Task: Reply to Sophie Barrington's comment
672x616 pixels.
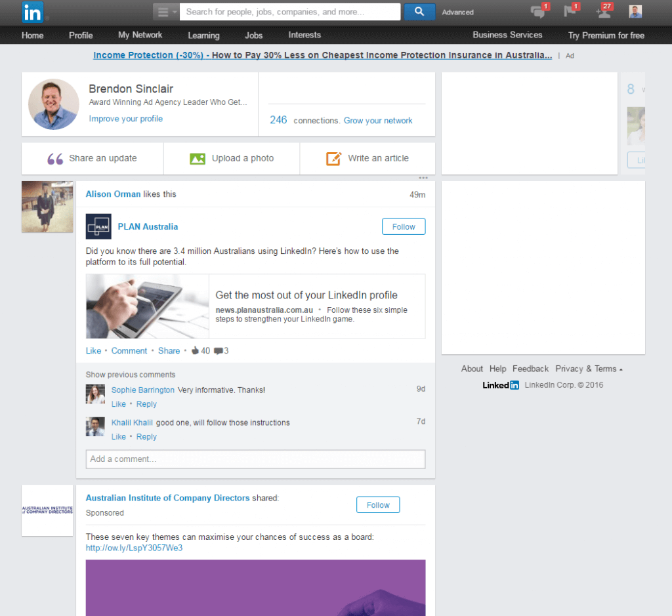Action: tap(146, 404)
